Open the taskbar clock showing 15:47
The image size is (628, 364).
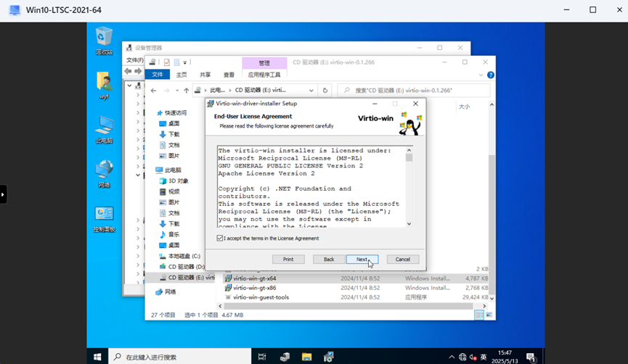505,357
